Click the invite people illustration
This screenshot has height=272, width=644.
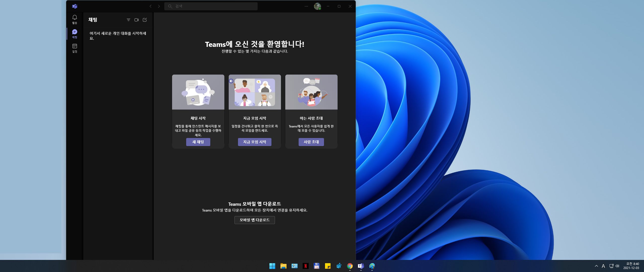click(x=311, y=92)
